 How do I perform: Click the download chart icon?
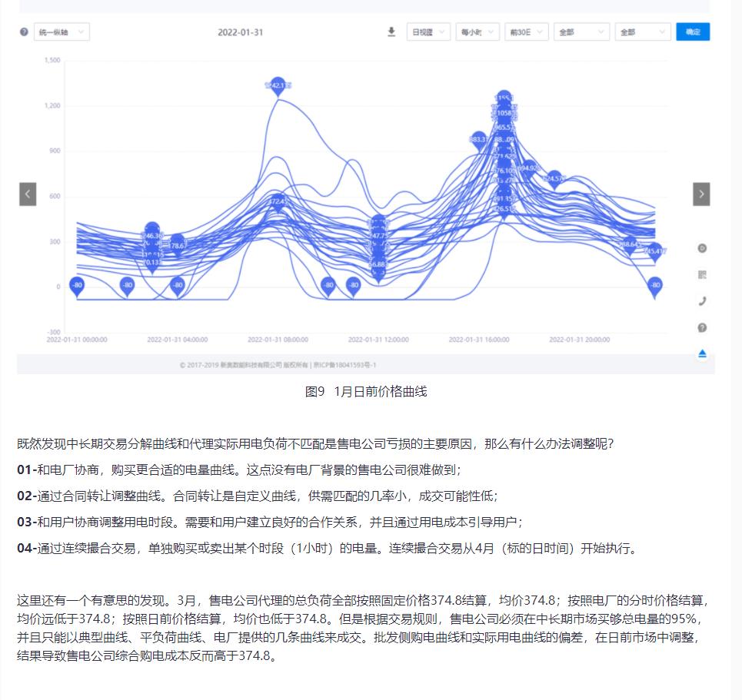(391, 32)
